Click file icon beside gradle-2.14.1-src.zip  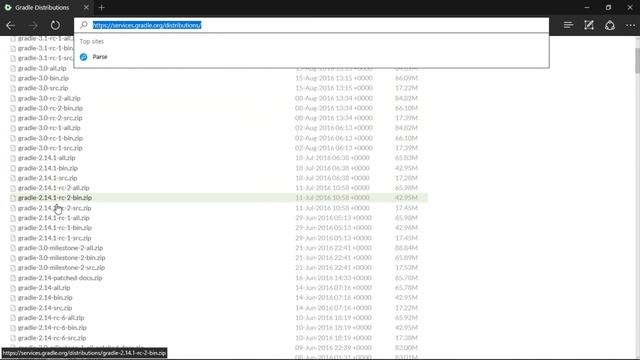[13, 178]
